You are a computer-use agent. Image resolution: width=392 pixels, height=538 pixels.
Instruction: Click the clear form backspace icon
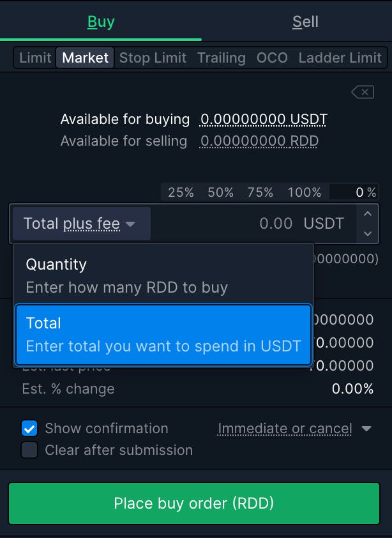tap(362, 93)
